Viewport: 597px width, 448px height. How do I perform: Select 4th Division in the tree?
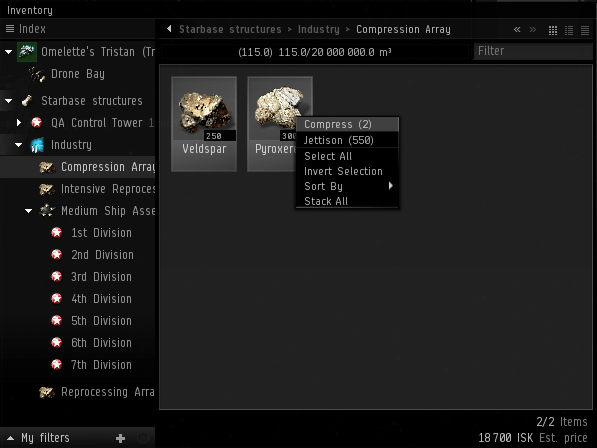tap(78, 298)
